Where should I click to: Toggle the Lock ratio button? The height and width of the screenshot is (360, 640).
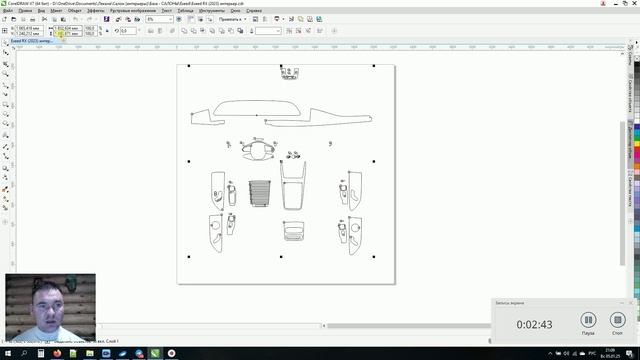click(x=107, y=31)
